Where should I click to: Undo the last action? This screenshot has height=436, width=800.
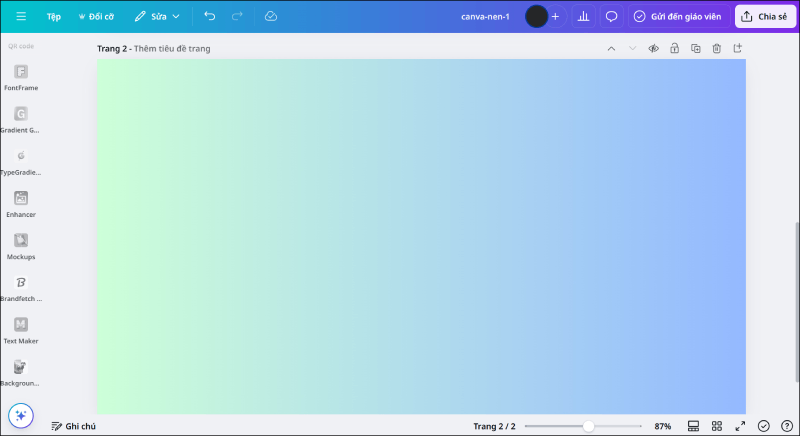[210, 16]
